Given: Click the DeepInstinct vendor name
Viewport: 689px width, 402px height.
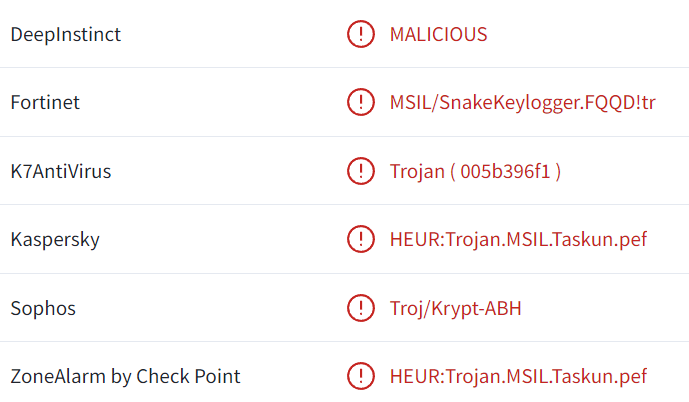Looking at the screenshot, I should click(x=65, y=34).
